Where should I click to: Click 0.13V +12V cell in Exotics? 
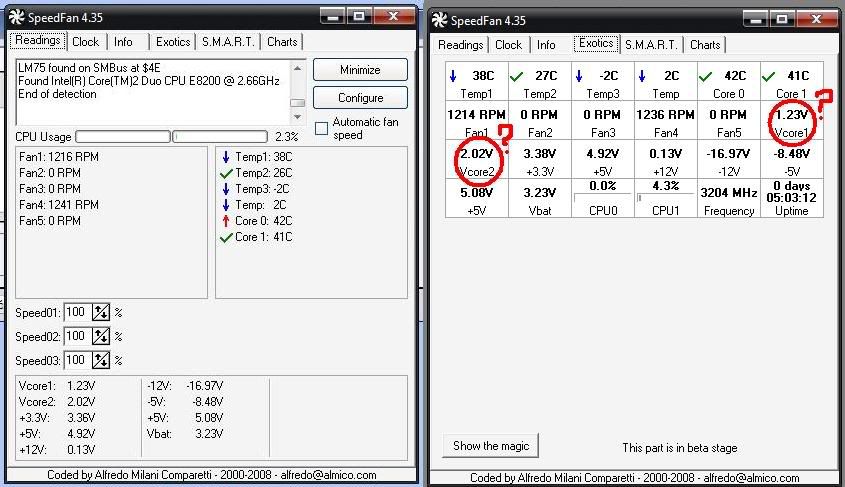(666, 159)
